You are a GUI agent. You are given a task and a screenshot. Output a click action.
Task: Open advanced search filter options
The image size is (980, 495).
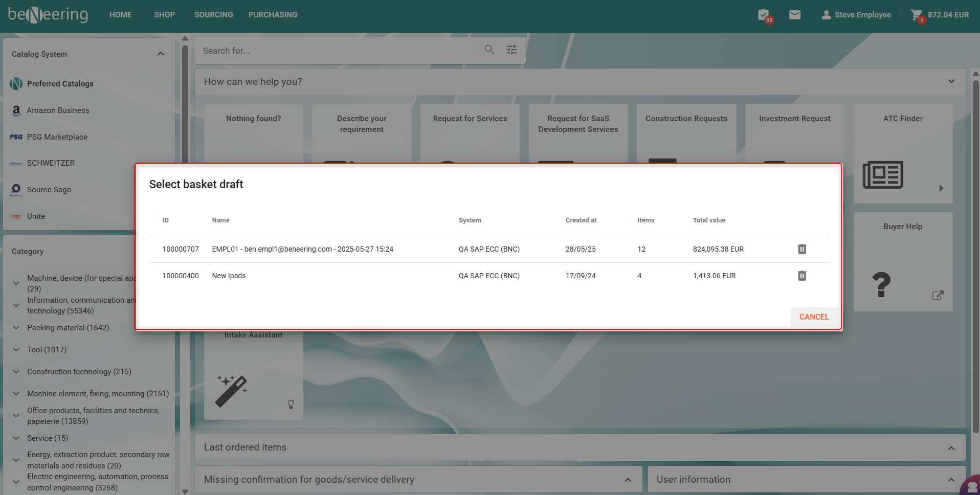pyautogui.click(x=511, y=50)
